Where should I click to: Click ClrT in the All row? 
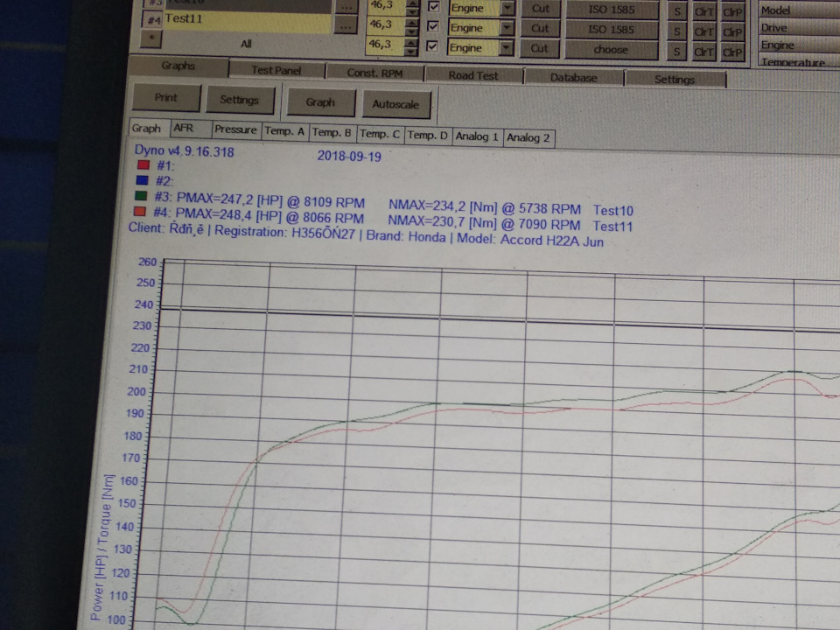(x=703, y=52)
